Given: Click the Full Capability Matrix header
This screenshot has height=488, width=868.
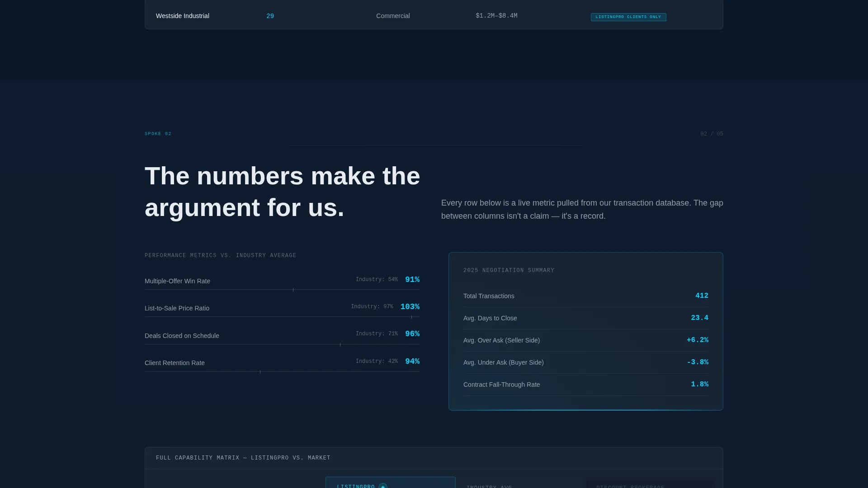Looking at the screenshot, I should pos(243,458).
